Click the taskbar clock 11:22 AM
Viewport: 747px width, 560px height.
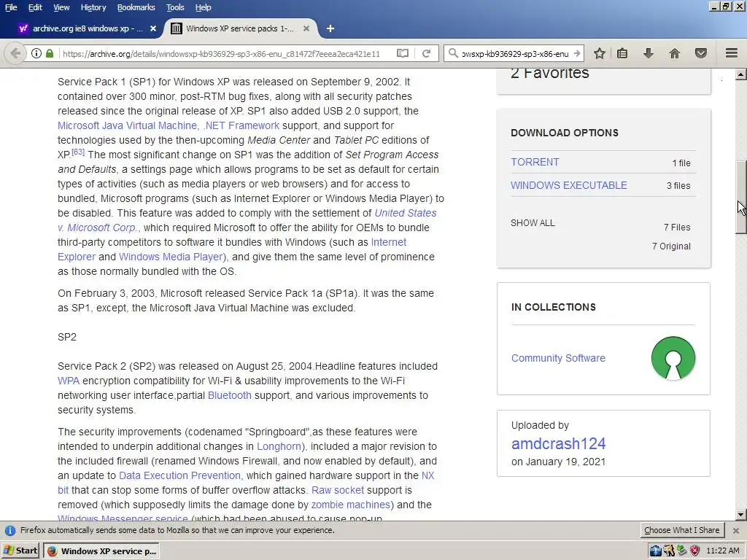723,551
